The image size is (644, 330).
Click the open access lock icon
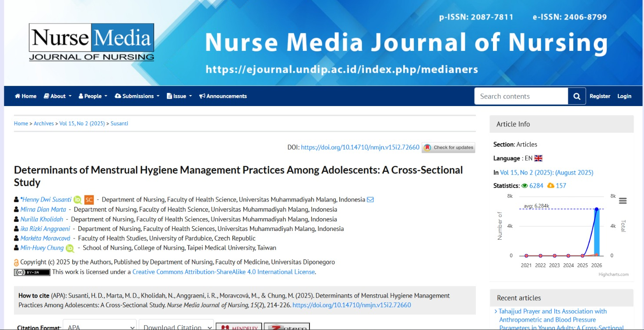17,263
